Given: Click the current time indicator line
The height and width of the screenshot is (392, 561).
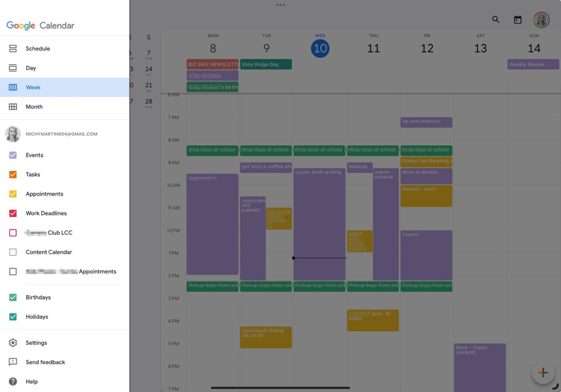Looking at the screenshot, I should [320, 258].
